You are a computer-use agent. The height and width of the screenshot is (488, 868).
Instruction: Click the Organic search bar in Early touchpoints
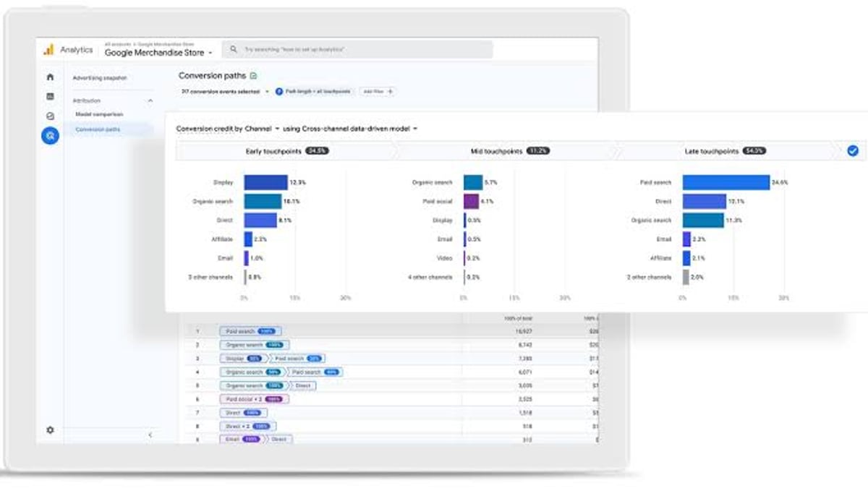pyautogui.click(x=263, y=202)
